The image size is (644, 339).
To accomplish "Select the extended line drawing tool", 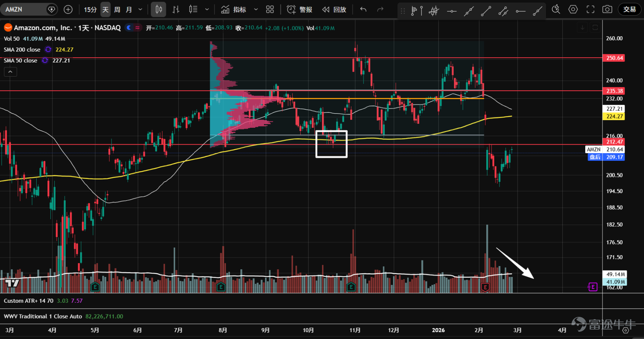I will point(469,11).
